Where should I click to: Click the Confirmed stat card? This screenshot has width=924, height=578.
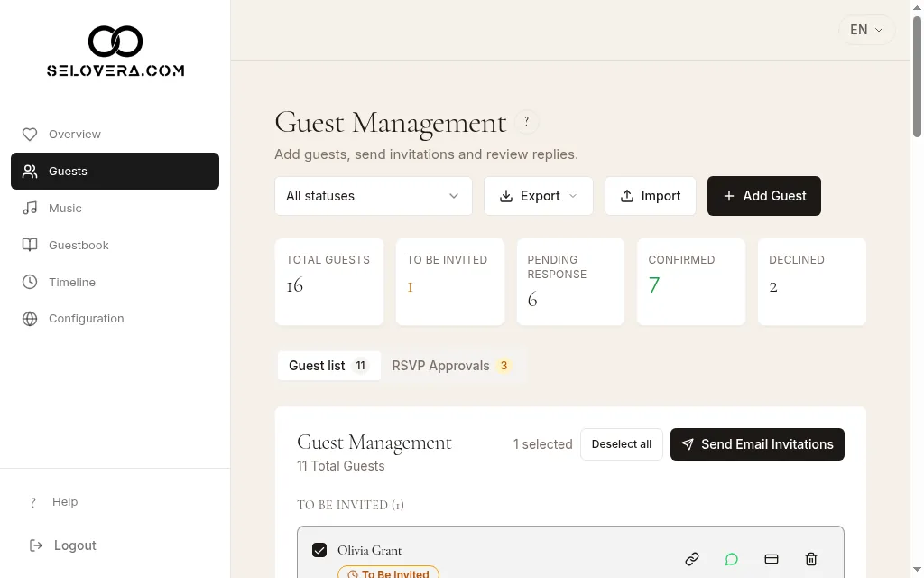click(x=691, y=282)
